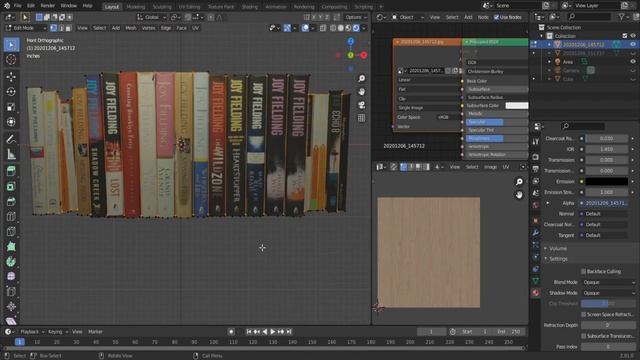Select the Bevel tool
The image size is (640, 360).
[11, 202]
